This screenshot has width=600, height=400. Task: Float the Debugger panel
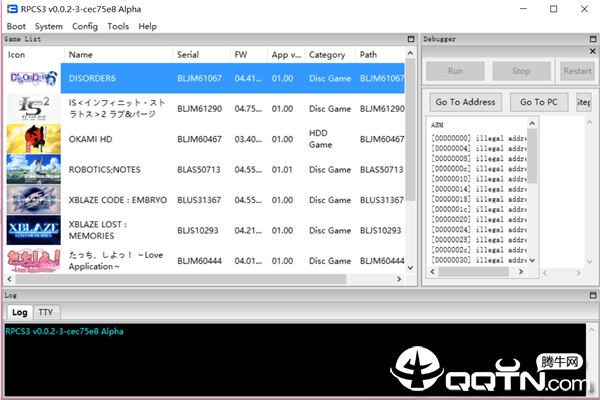tap(593, 39)
